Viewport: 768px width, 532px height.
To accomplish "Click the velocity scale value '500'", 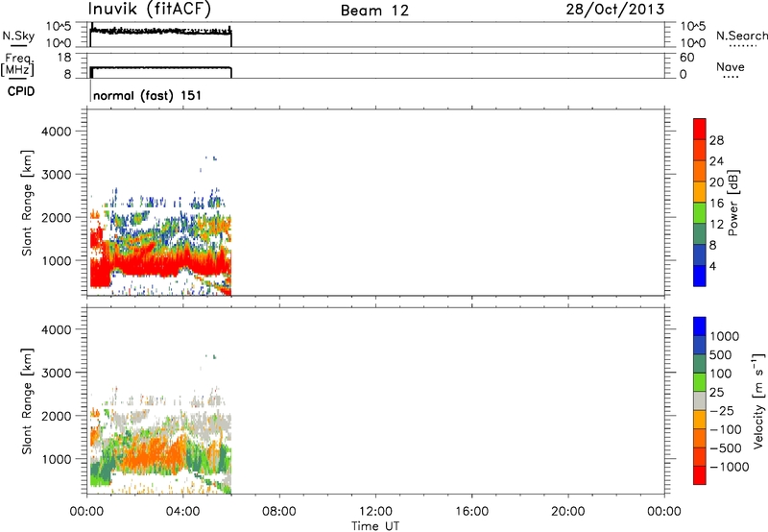I will 721,354.
